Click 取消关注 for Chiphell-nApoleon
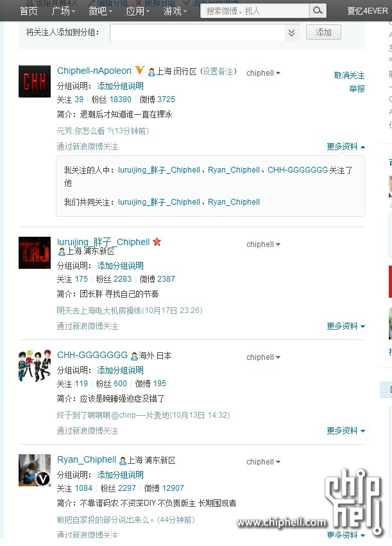The image size is (392, 546). tap(349, 75)
